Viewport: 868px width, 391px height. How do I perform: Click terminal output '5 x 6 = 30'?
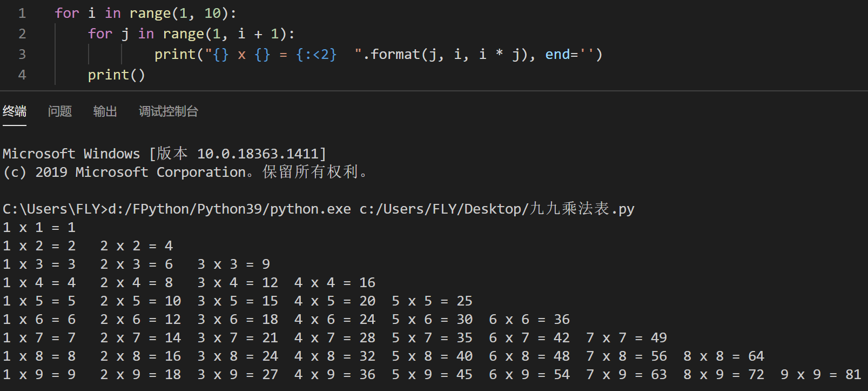tap(432, 319)
